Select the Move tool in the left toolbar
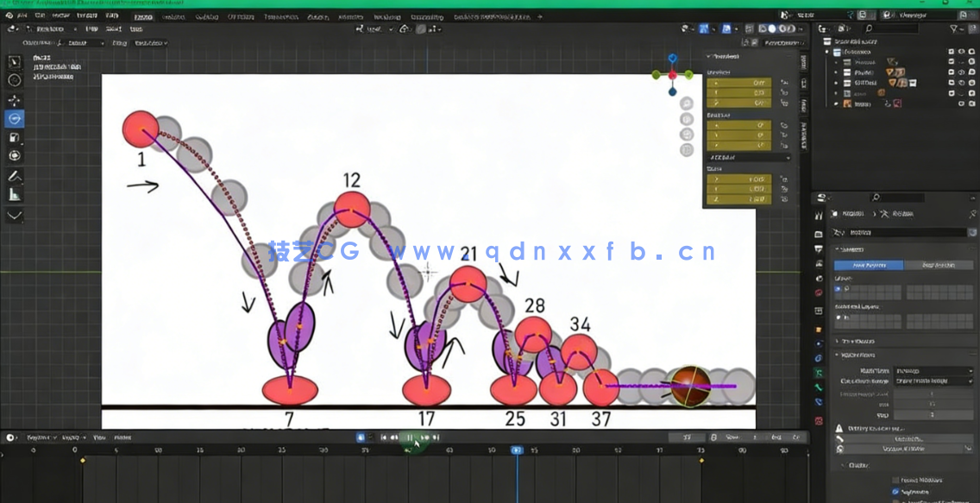 click(x=14, y=100)
